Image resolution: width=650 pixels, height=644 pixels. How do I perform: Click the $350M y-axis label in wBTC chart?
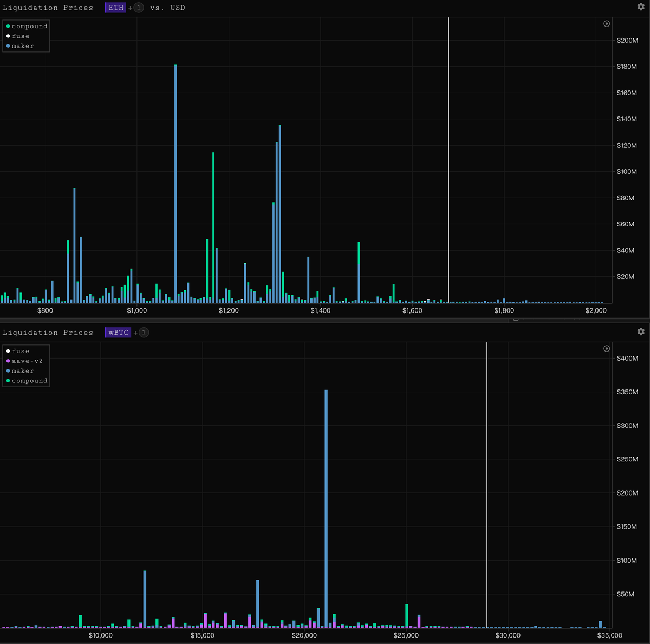coord(627,392)
